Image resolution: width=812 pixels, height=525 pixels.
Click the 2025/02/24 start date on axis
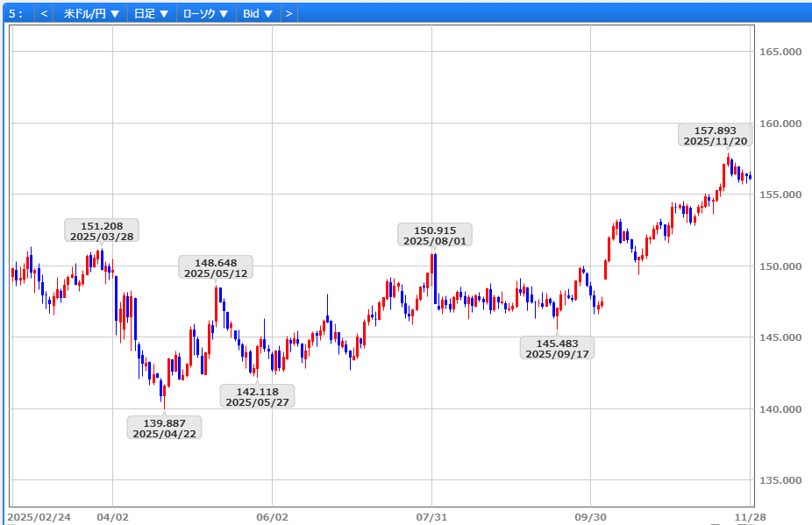[x=39, y=517]
